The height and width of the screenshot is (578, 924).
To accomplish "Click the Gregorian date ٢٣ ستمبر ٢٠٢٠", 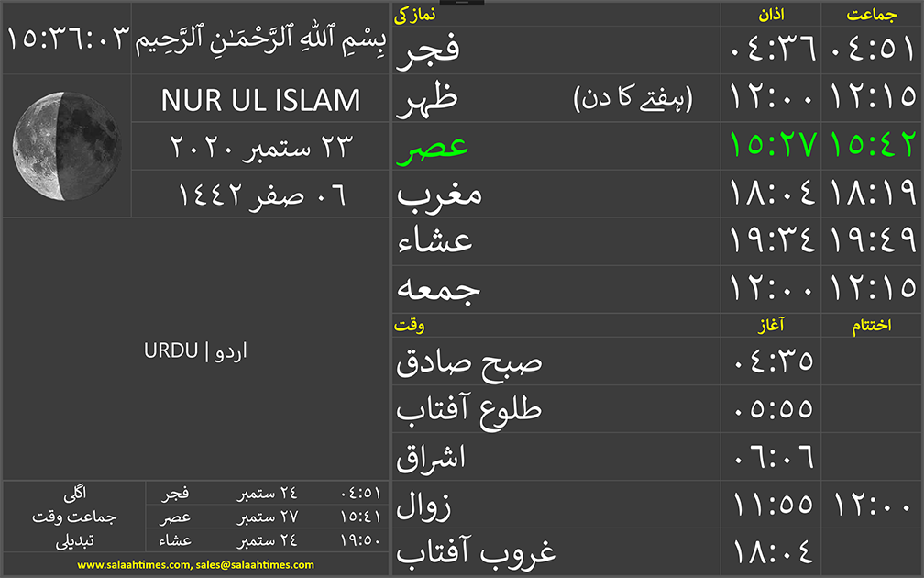I will click(x=260, y=147).
